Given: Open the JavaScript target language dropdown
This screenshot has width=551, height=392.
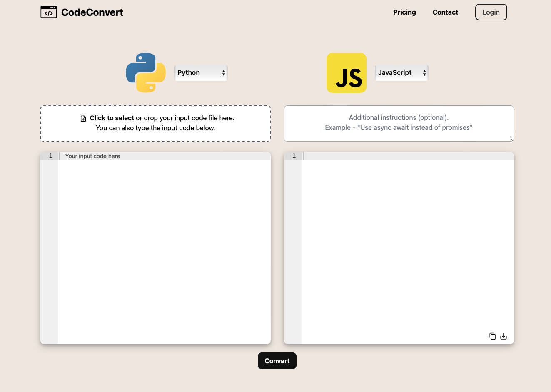Looking at the screenshot, I should pos(401,73).
